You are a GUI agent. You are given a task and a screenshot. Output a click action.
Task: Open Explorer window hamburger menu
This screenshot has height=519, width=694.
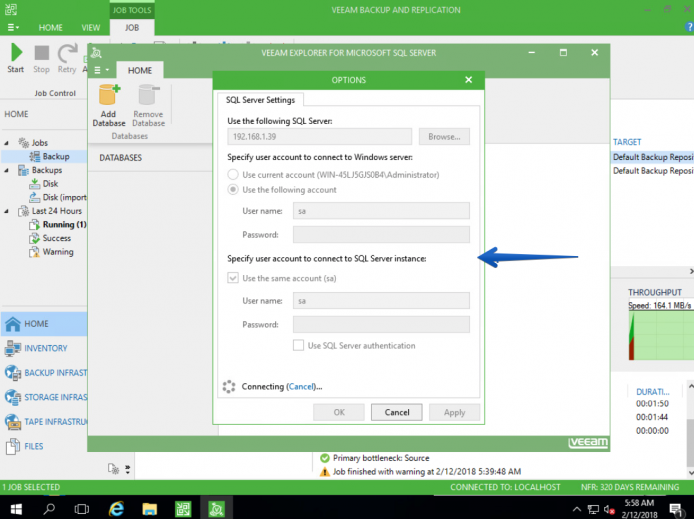pos(101,70)
